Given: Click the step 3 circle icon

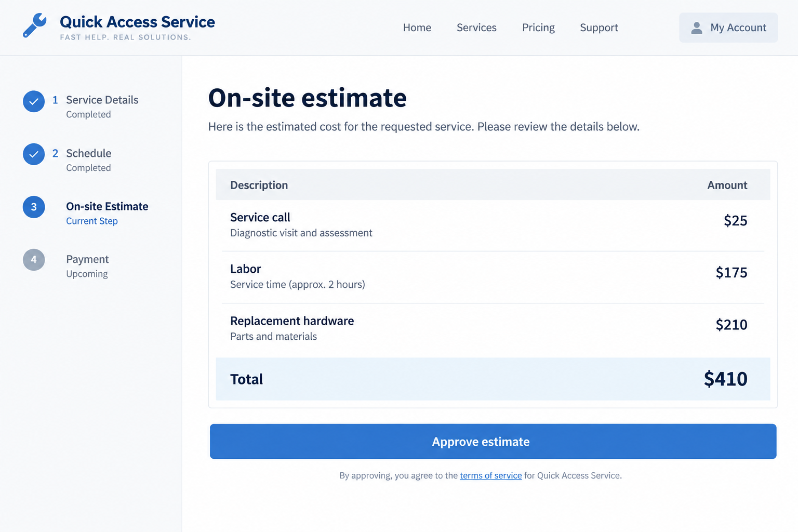Looking at the screenshot, I should (x=34, y=207).
